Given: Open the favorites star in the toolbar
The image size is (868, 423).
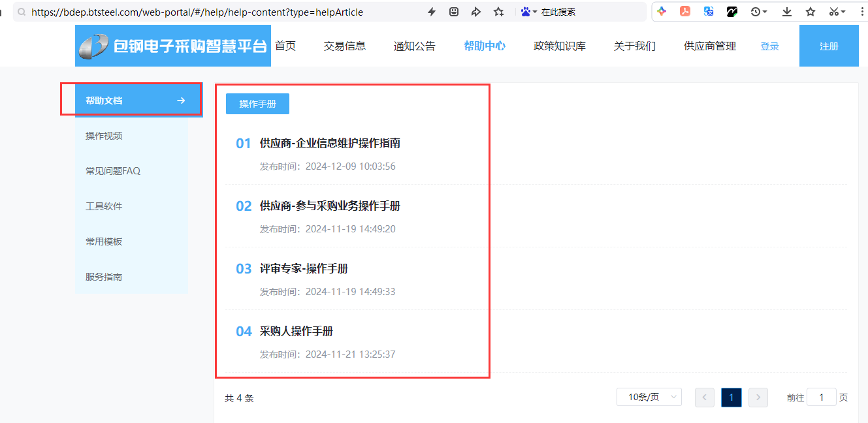Looking at the screenshot, I should point(811,12).
